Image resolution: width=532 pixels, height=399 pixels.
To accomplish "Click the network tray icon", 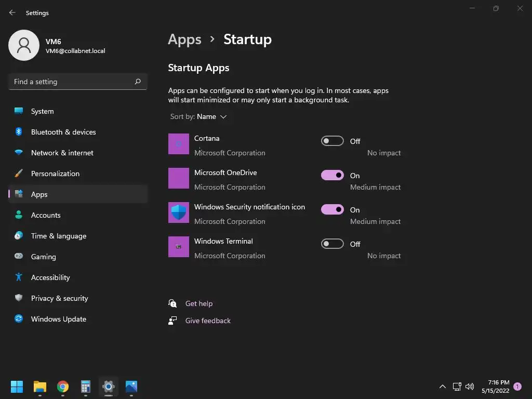I will point(457,387).
